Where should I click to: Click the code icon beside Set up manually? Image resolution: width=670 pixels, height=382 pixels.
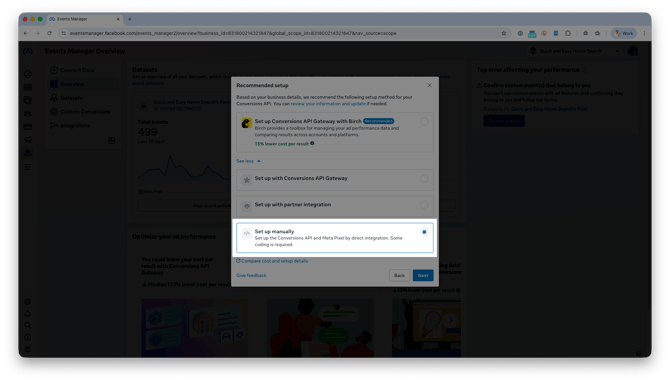pos(247,233)
